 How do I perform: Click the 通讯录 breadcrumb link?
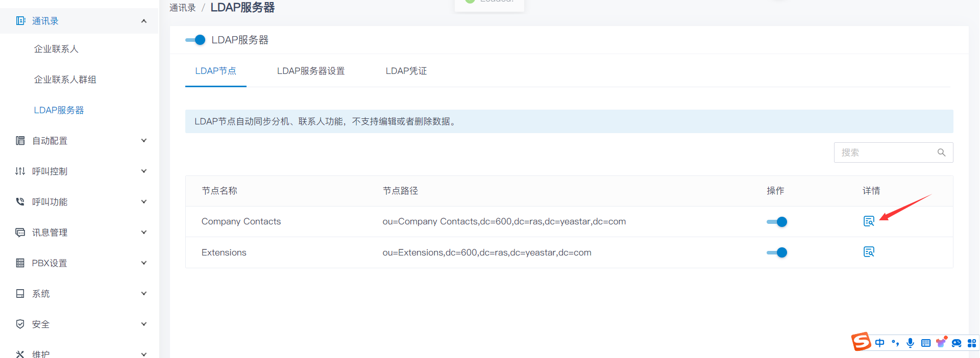[183, 8]
